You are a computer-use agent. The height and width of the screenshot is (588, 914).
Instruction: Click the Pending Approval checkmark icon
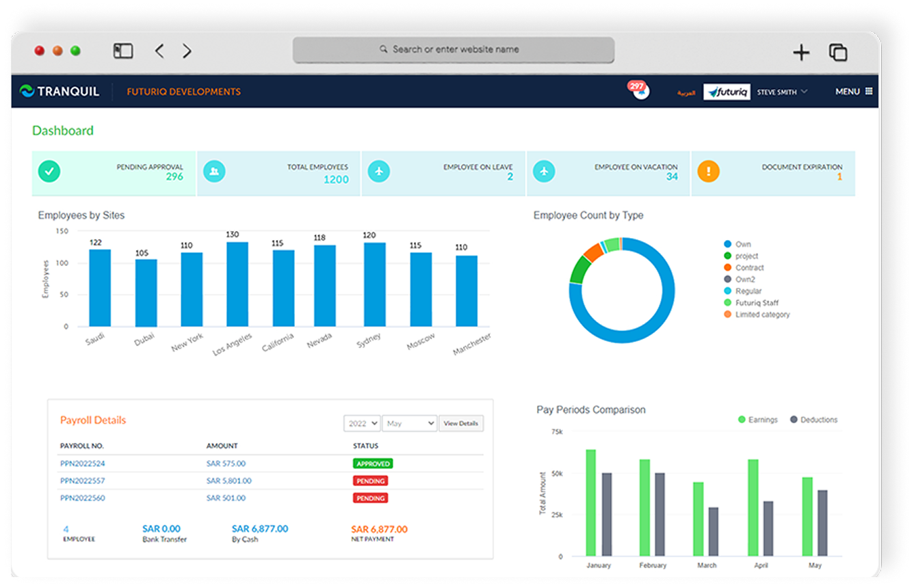(49, 172)
